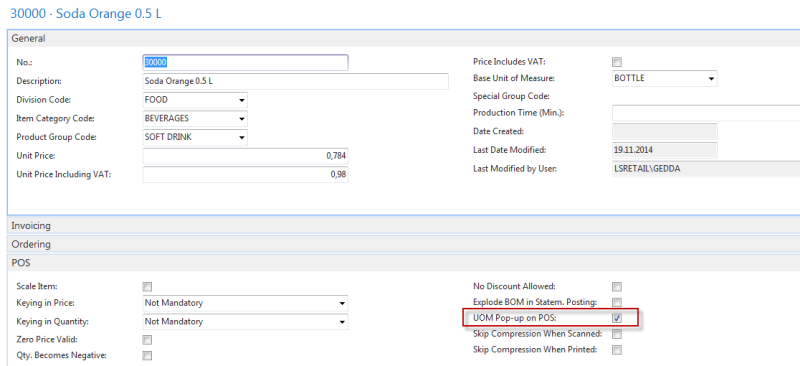800x366 pixels.
Task: Open the Division Code dropdown arrow
Action: 241,101
